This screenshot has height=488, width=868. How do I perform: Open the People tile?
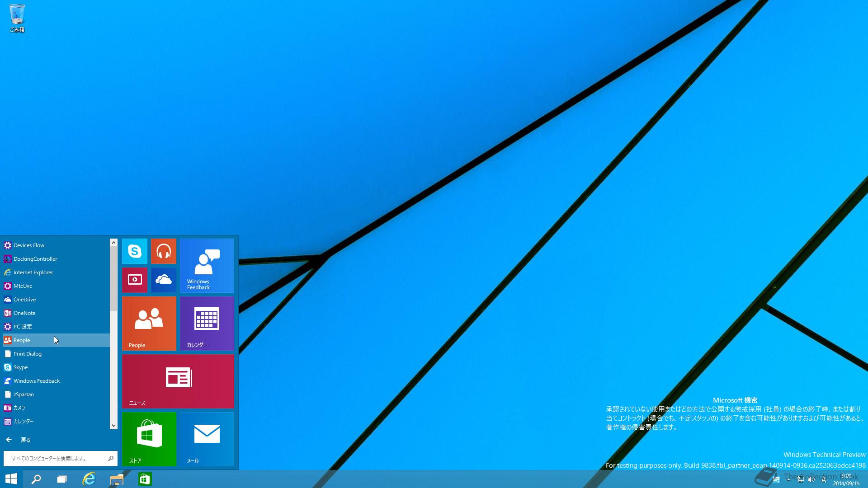149,324
